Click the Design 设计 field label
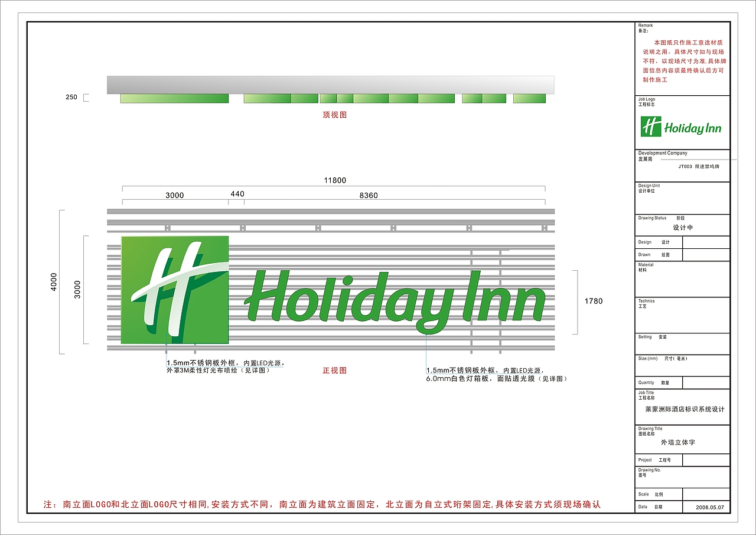This screenshot has width=756, height=535. tap(654, 242)
